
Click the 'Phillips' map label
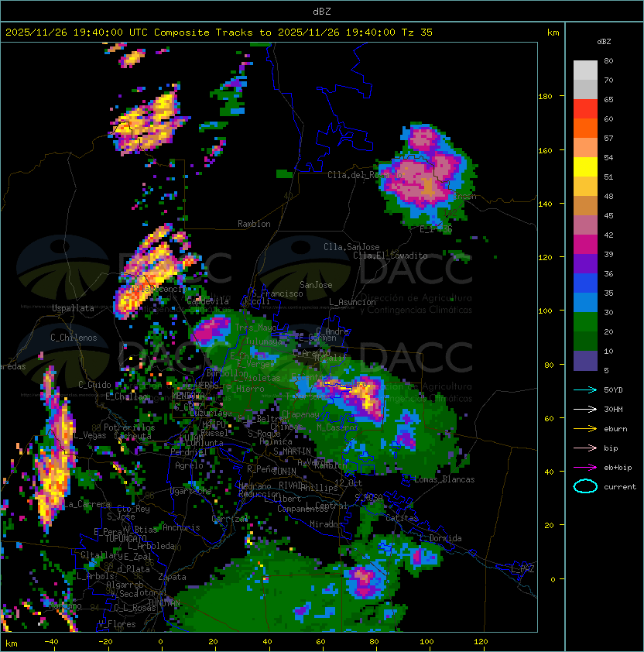click(x=319, y=488)
